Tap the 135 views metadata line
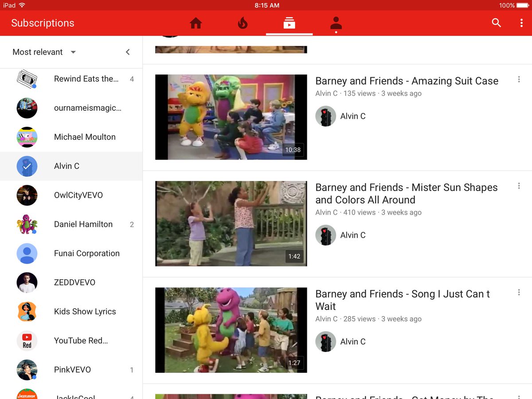The width and height of the screenshot is (532, 399). tap(368, 94)
